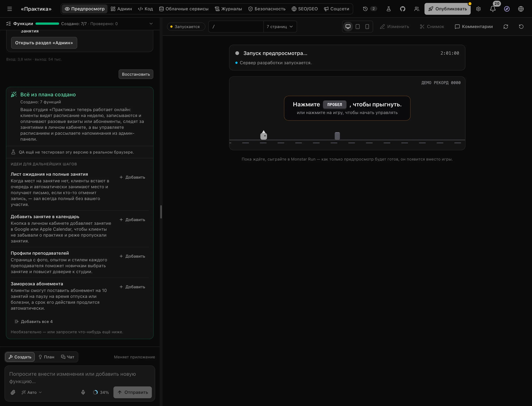The image size is (532, 406).
Task: Click the «Опубликовать» button
Action: (x=447, y=9)
